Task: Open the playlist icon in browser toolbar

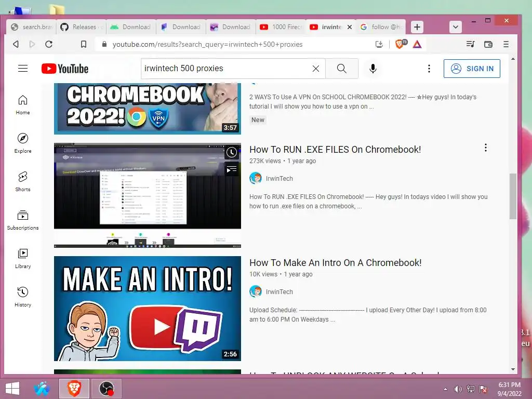Action: pyautogui.click(x=470, y=44)
